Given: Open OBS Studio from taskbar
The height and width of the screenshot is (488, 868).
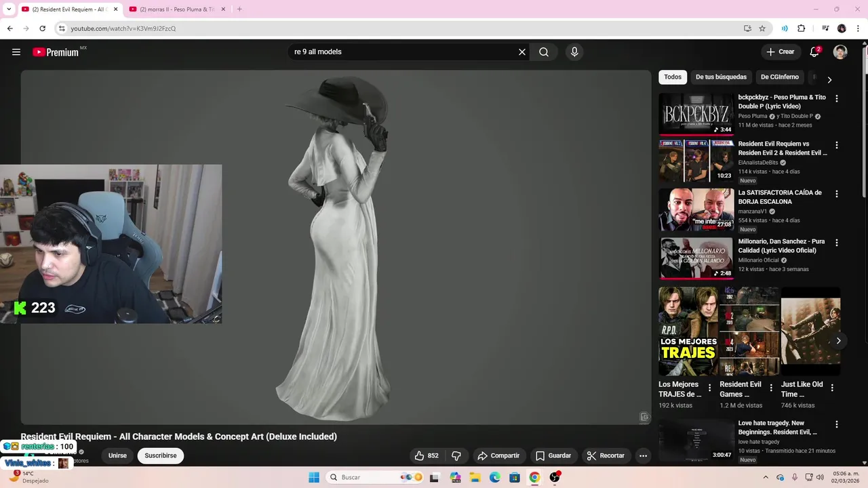Looking at the screenshot, I should pos(555,477).
